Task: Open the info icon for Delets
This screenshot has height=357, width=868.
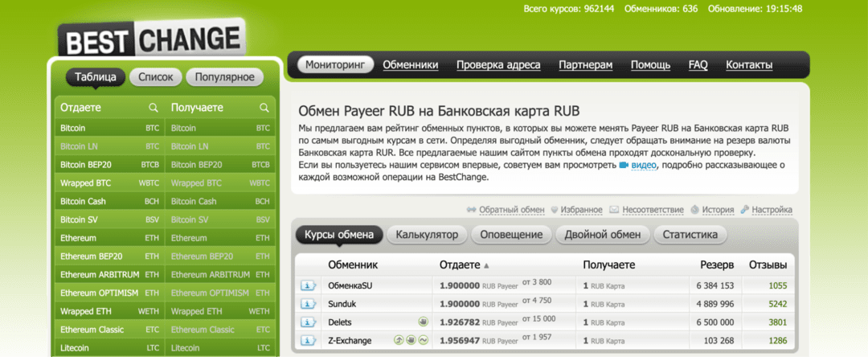Action: point(308,322)
